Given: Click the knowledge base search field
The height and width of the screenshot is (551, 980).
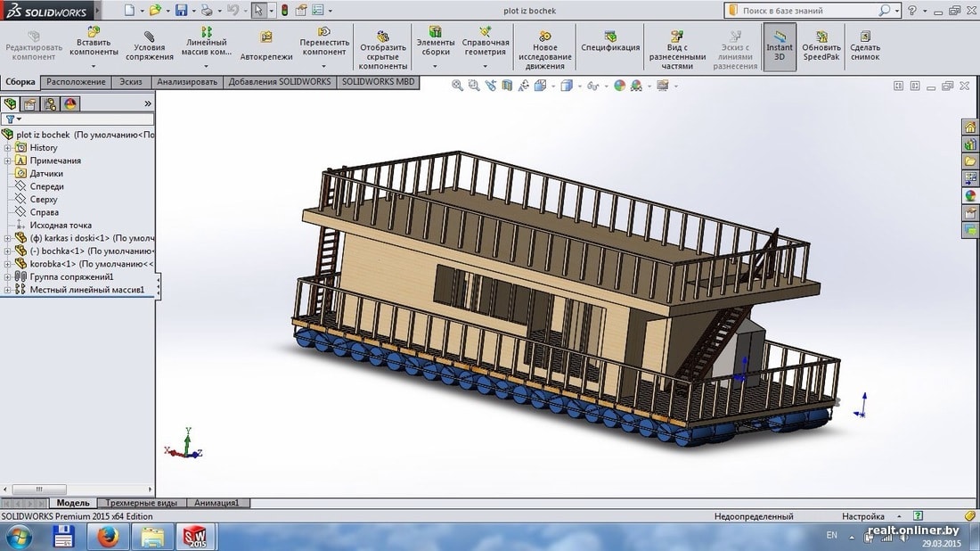Looking at the screenshot, I should pyautogui.click(x=806, y=11).
